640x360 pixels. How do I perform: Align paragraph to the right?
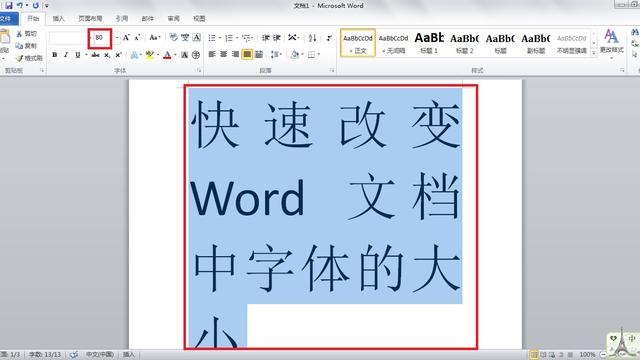click(x=236, y=54)
